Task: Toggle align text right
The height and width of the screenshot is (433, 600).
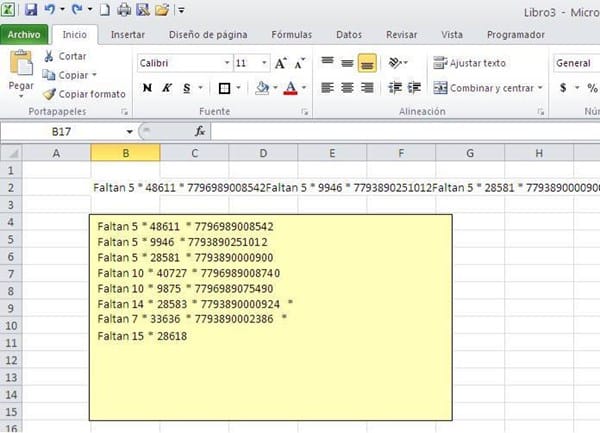Action: click(367, 88)
